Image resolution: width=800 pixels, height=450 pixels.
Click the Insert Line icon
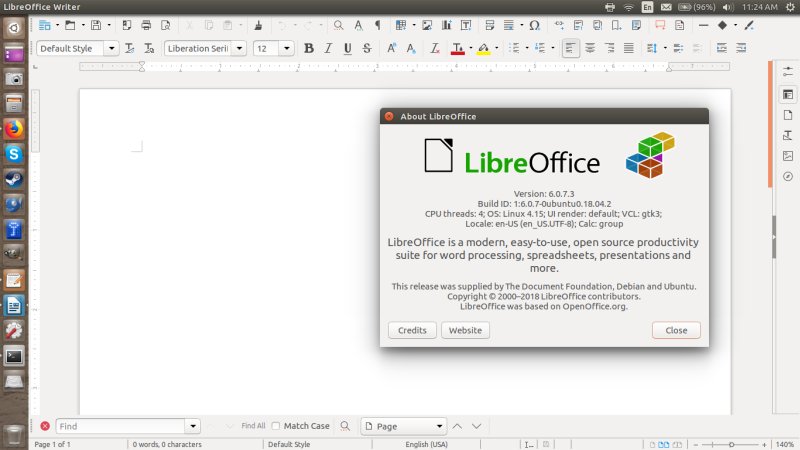(x=704, y=25)
